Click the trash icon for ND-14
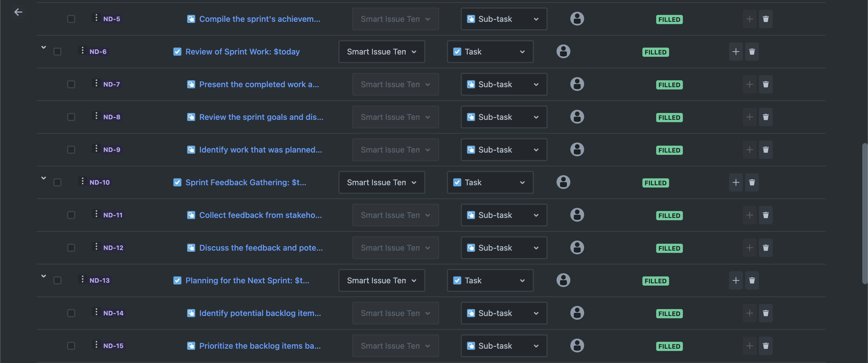 (x=766, y=313)
